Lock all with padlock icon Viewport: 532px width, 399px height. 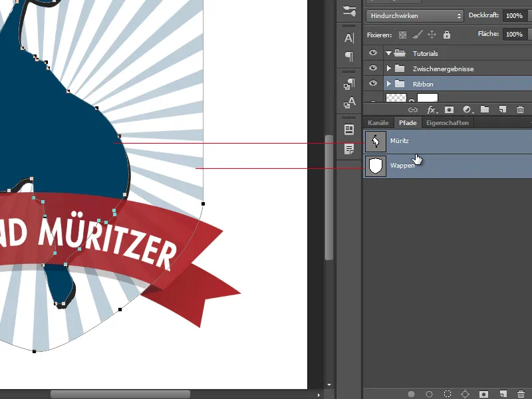pos(447,35)
